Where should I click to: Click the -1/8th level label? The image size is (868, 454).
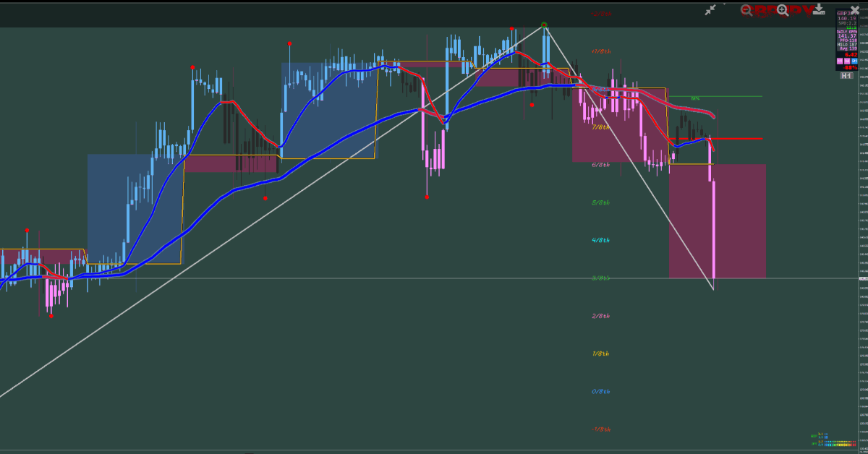coord(601,429)
